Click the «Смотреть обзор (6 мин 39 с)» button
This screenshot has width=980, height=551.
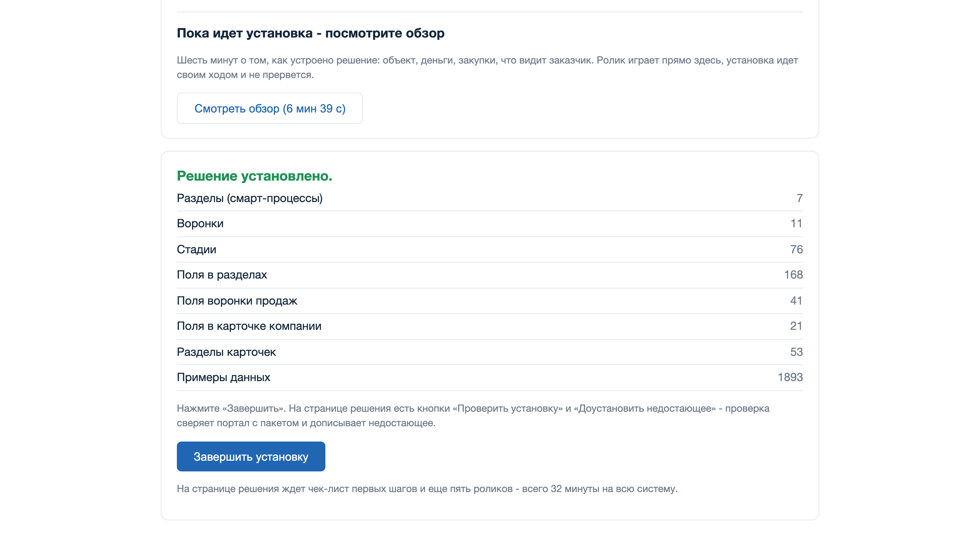pyautogui.click(x=270, y=108)
